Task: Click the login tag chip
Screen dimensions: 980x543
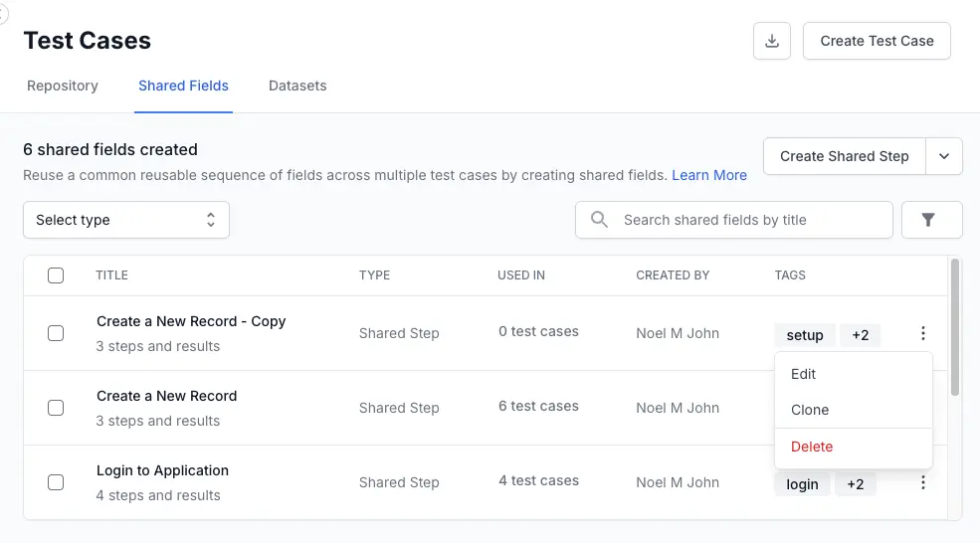Action: pyautogui.click(x=802, y=484)
